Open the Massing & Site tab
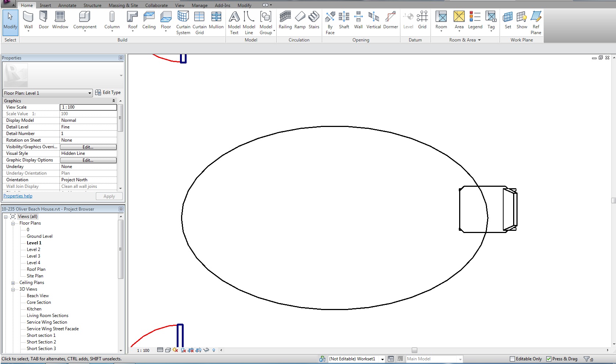This screenshot has height=364, width=616. (123, 6)
